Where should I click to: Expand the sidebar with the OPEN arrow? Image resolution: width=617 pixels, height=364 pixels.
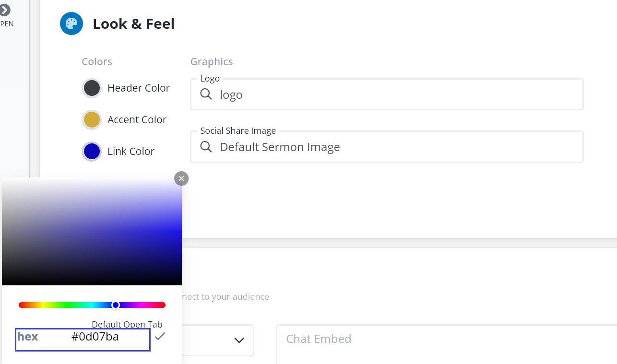point(4,10)
